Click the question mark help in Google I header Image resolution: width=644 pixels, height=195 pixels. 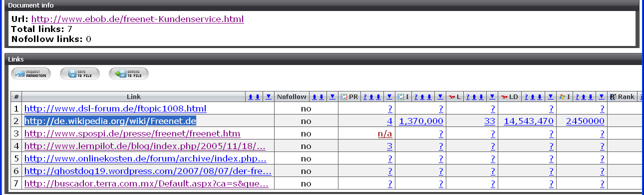coord(416,96)
